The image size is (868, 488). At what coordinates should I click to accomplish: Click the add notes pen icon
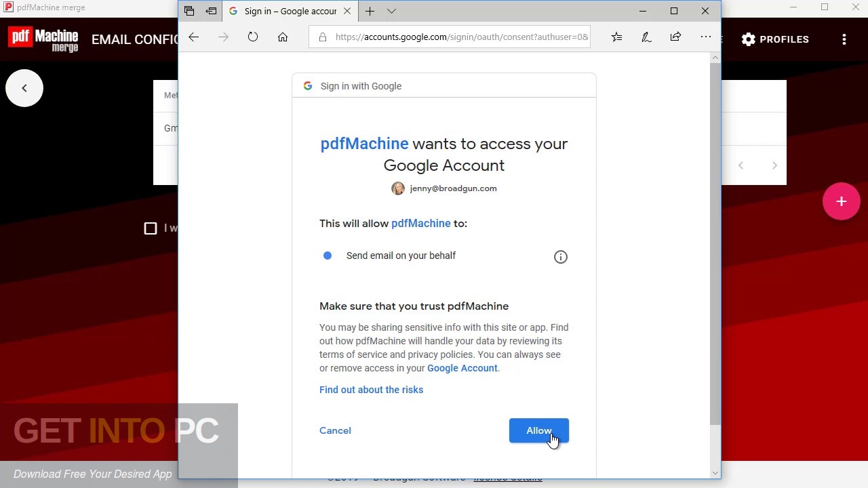coord(646,37)
